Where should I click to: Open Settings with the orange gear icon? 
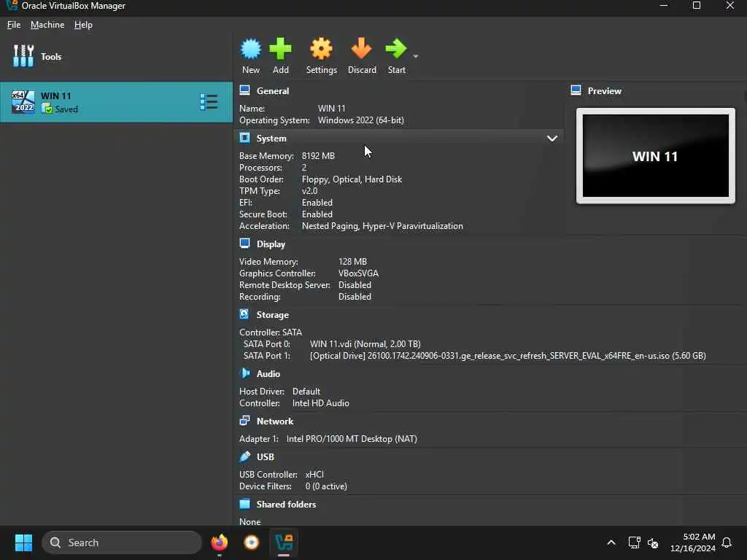(x=321, y=49)
